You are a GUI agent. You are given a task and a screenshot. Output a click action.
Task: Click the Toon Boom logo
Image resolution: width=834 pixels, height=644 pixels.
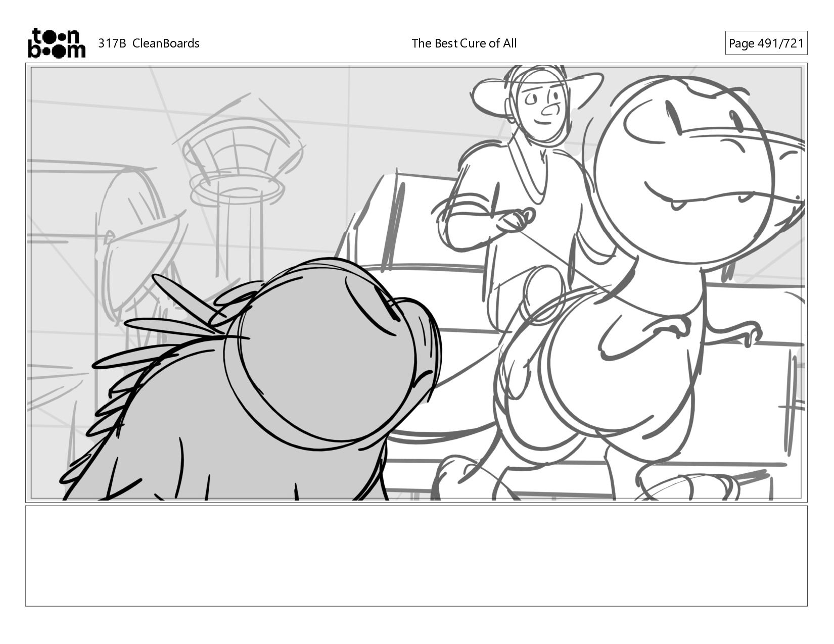pos(56,43)
